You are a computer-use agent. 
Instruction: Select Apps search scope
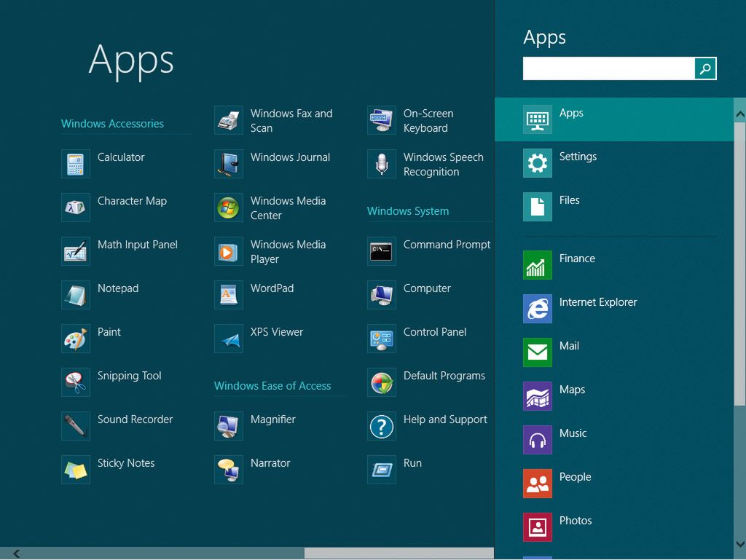[614, 119]
